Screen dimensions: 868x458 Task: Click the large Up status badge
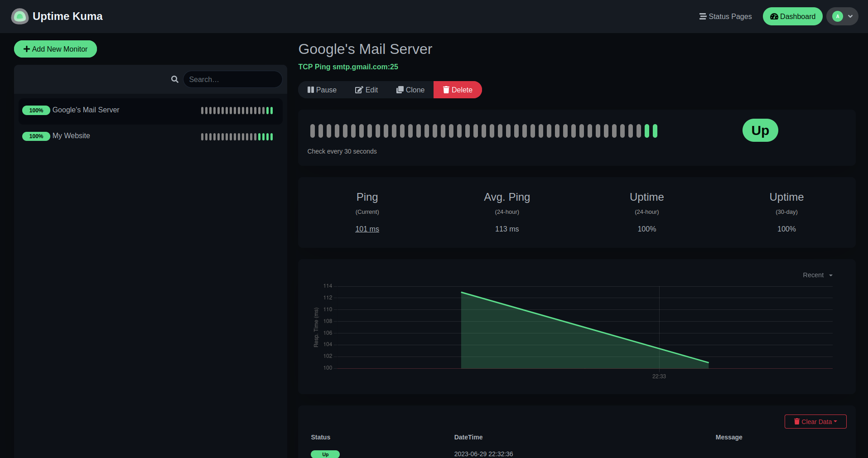pyautogui.click(x=760, y=130)
